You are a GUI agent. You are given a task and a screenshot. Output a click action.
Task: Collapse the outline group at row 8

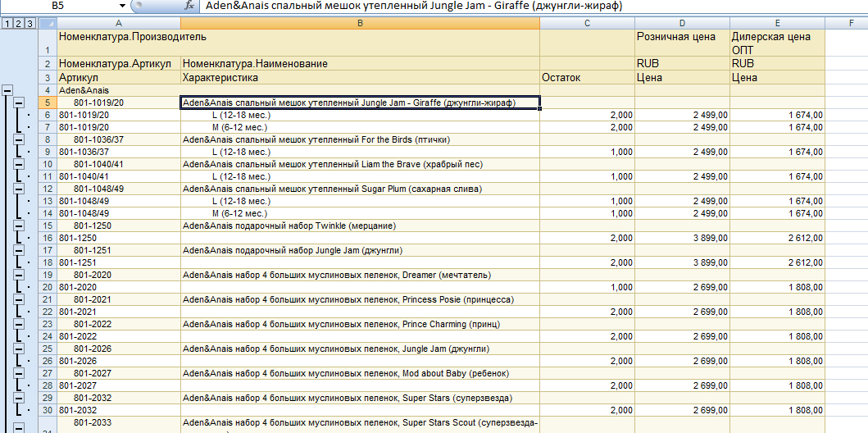(x=18, y=139)
